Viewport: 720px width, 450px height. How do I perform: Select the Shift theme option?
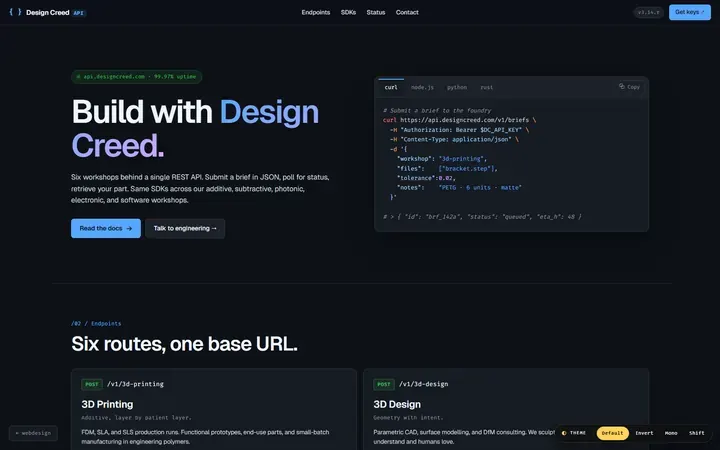697,433
